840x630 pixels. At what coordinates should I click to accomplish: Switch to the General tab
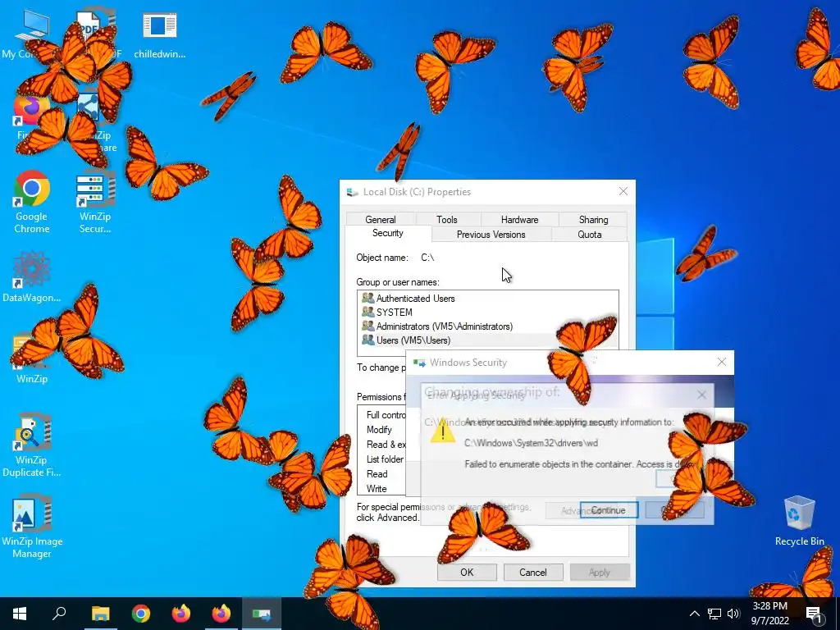pos(381,219)
